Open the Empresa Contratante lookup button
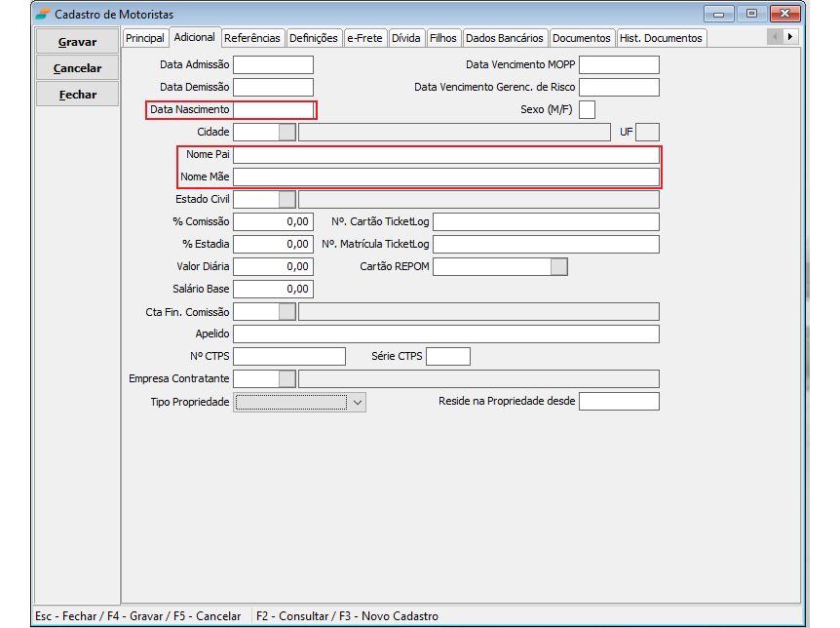The height and width of the screenshot is (628, 840). [x=286, y=378]
